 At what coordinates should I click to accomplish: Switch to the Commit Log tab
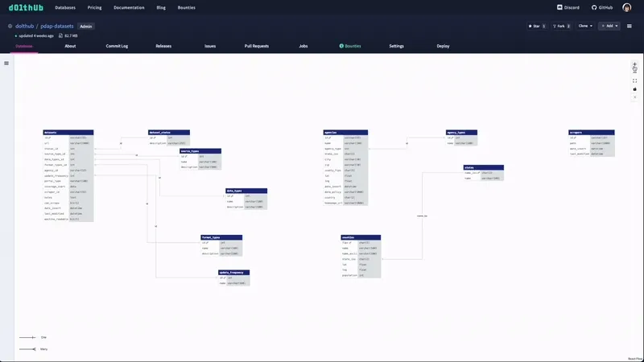point(117,47)
